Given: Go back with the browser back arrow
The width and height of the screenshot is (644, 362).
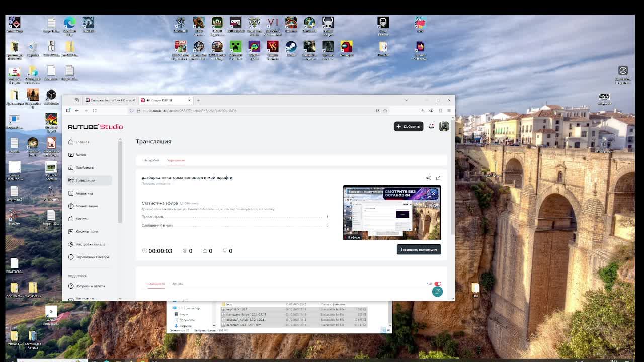Looking at the screenshot, I should (x=77, y=111).
